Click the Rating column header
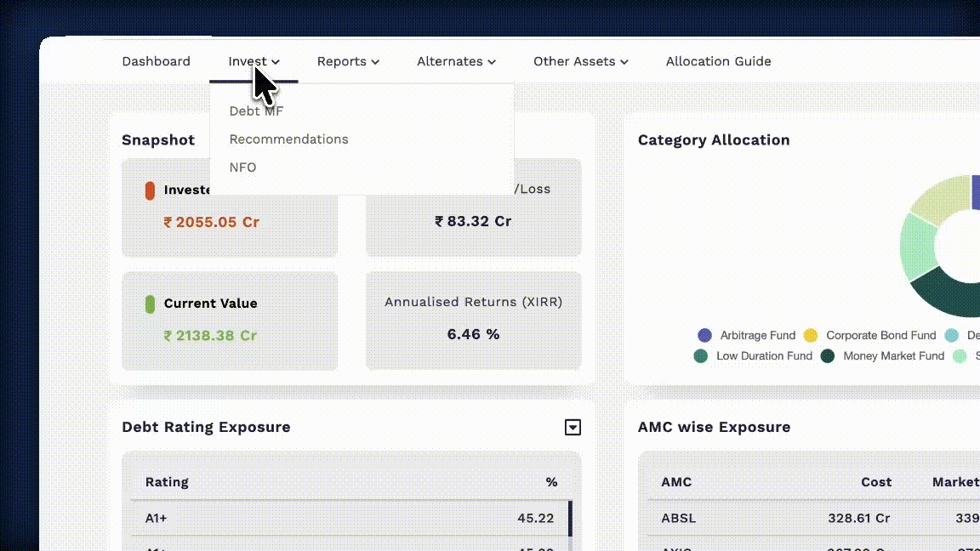The height and width of the screenshot is (551, 980). click(x=167, y=482)
